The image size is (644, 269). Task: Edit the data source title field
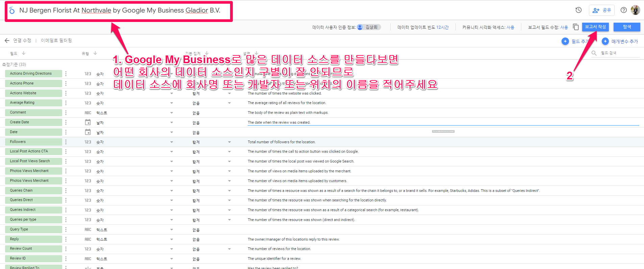pyautogui.click(x=120, y=10)
